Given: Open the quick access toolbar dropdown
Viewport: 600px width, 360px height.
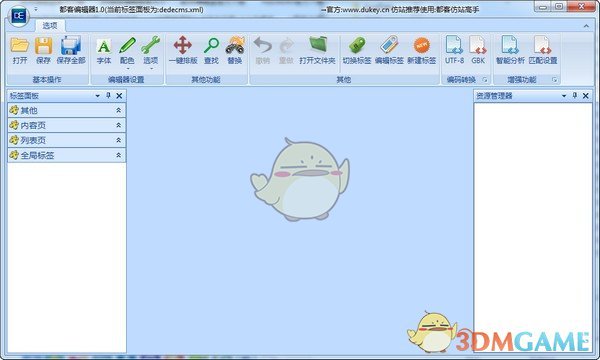Looking at the screenshot, I should click(36, 9).
